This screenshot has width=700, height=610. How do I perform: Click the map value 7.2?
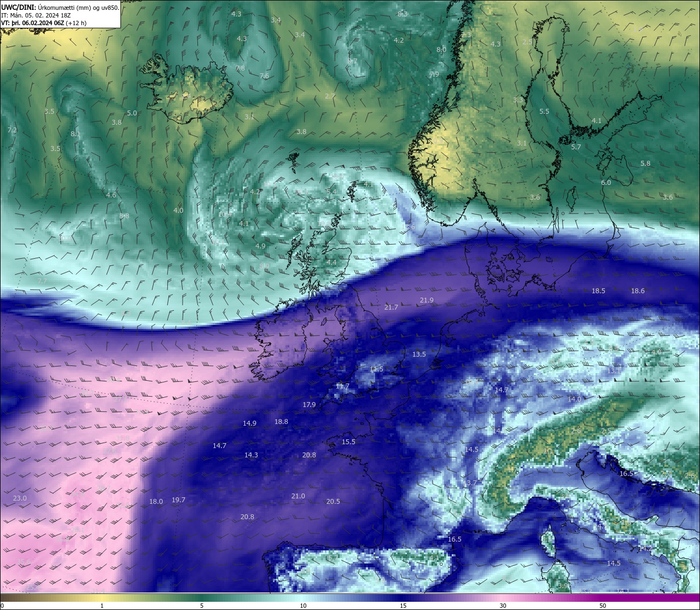click(x=12, y=130)
